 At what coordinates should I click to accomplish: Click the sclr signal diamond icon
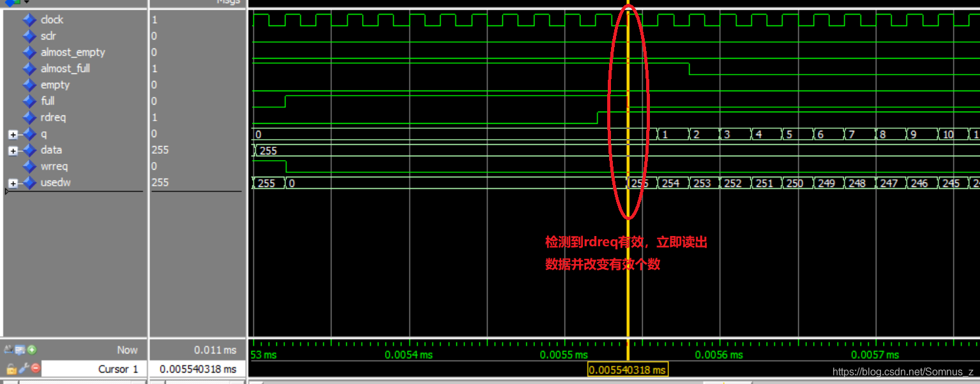coord(29,36)
